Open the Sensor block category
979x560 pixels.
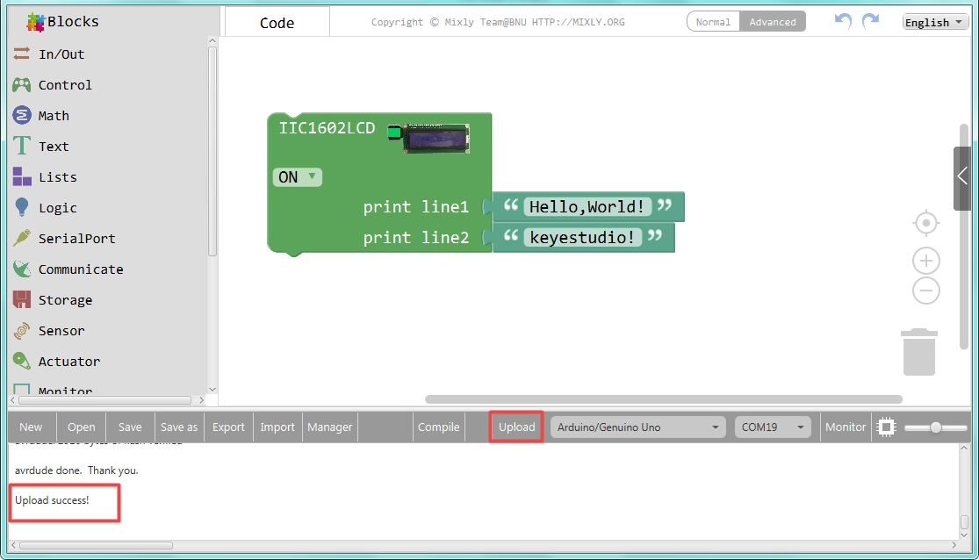pos(61,331)
